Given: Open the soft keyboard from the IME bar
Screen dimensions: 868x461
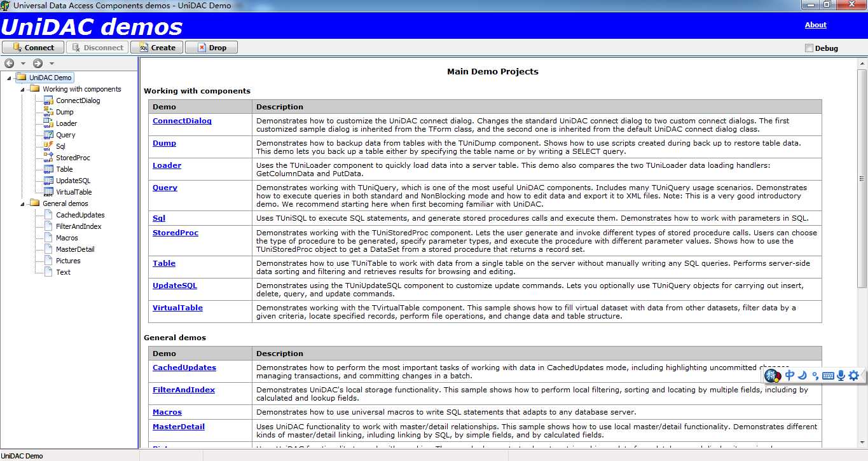Looking at the screenshot, I should click(x=828, y=376).
